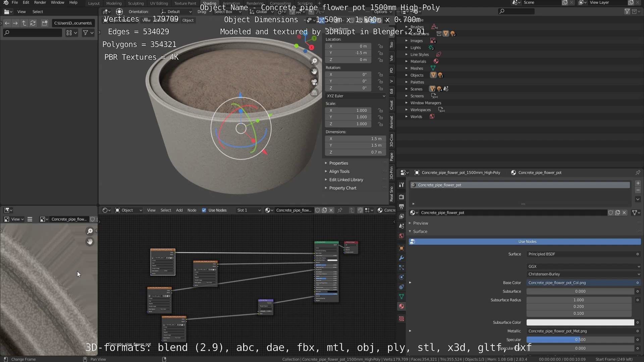Go to parent directory arrow icon
Viewport: 644px width, 362px height.
24,23
